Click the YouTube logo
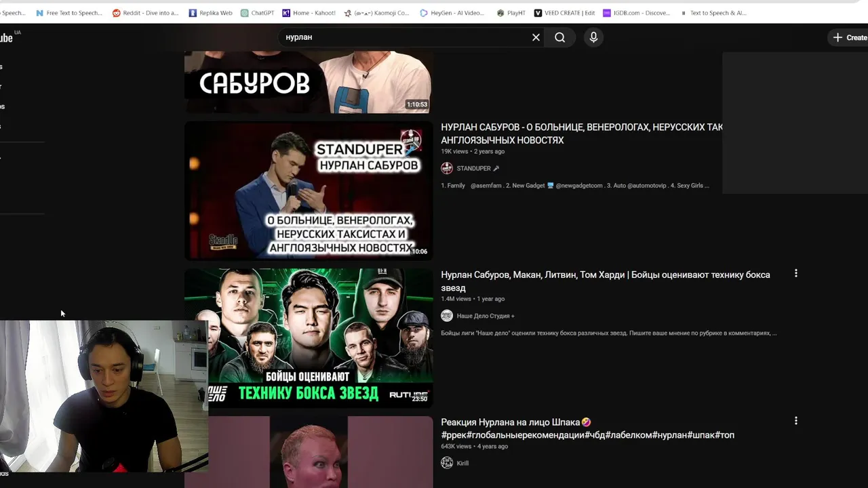This screenshot has width=868, height=488. (x=8, y=38)
